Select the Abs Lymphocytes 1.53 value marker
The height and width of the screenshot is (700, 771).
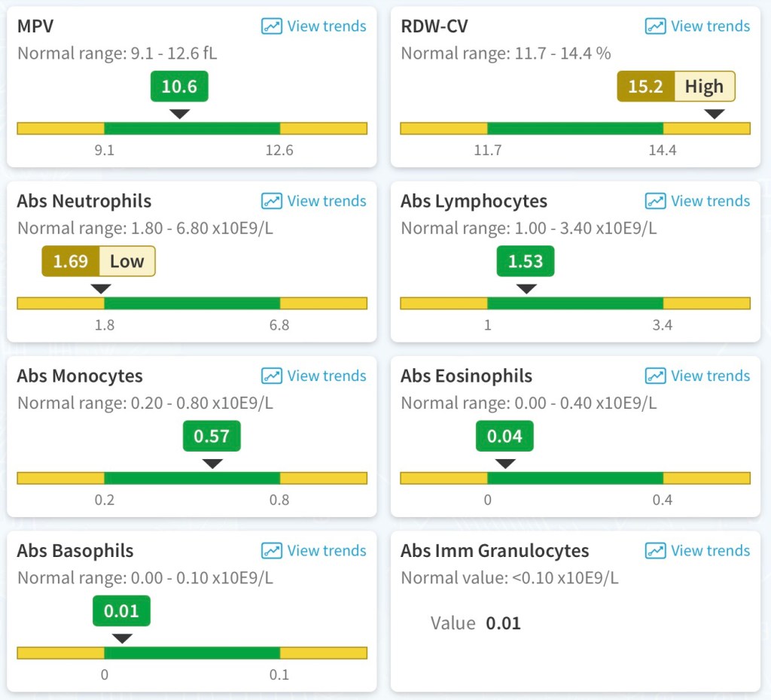(525, 261)
